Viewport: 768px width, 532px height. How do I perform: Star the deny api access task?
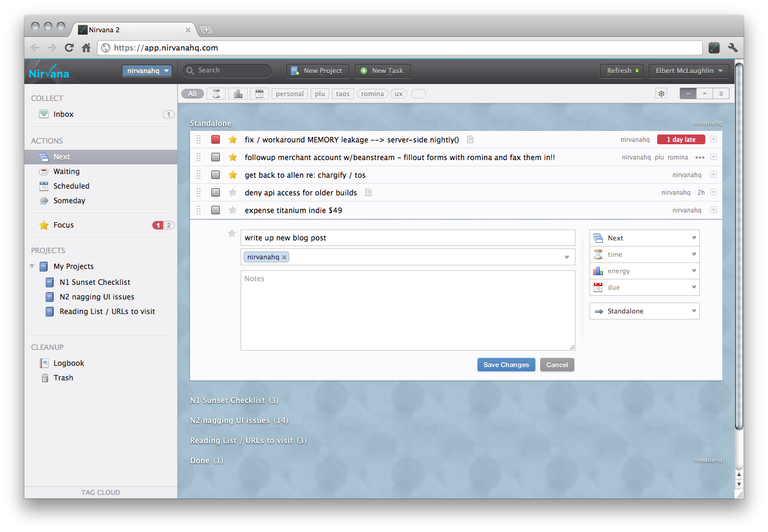click(232, 192)
